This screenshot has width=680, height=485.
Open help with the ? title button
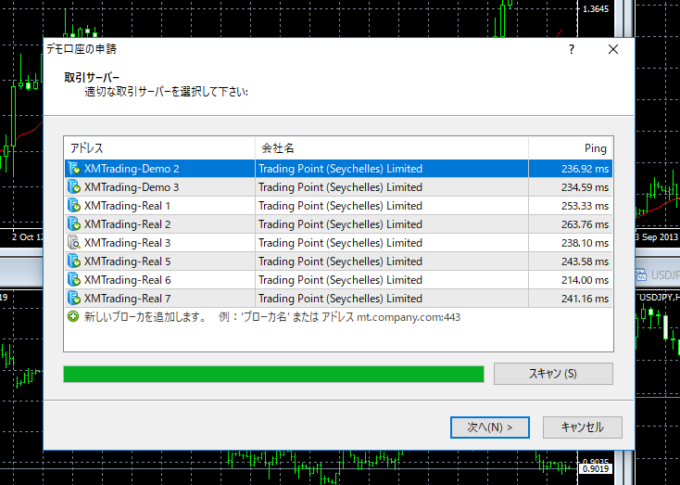tap(571, 48)
